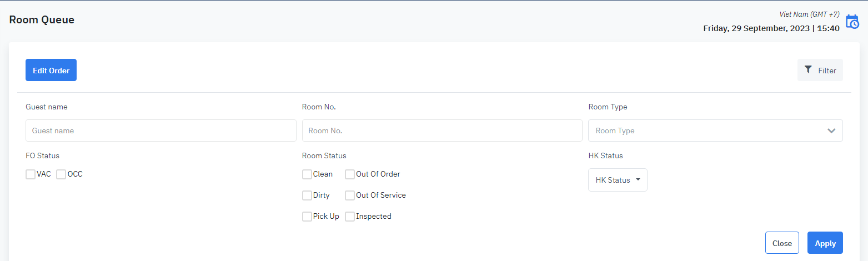
Task: Click into the Room No. field
Action: [441, 131]
